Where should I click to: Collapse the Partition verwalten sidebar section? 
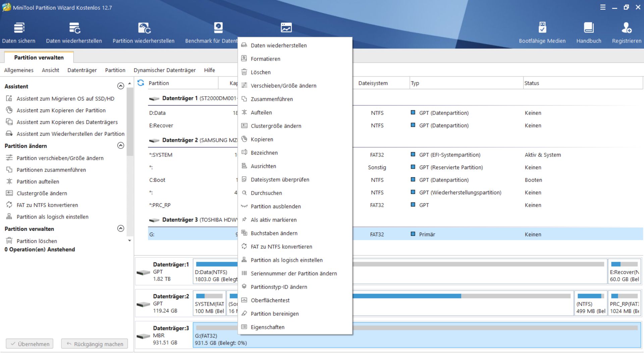pyautogui.click(x=121, y=229)
